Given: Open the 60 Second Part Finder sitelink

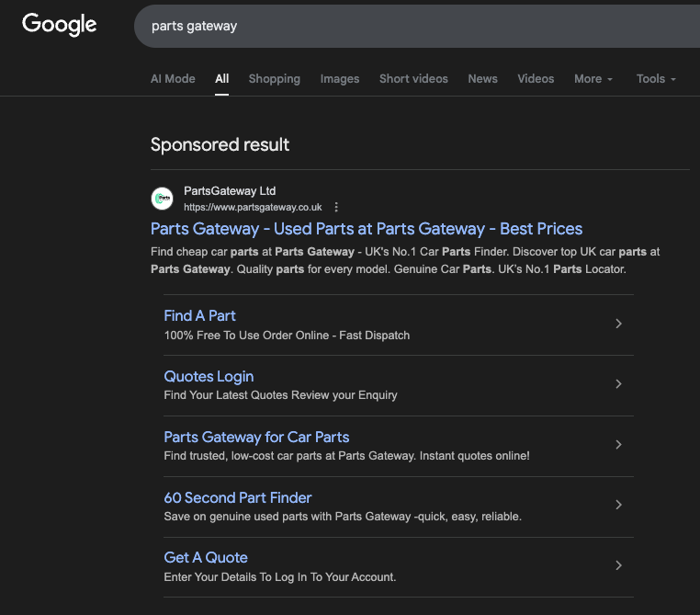Looking at the screenshot, I should tap(238, 497).
